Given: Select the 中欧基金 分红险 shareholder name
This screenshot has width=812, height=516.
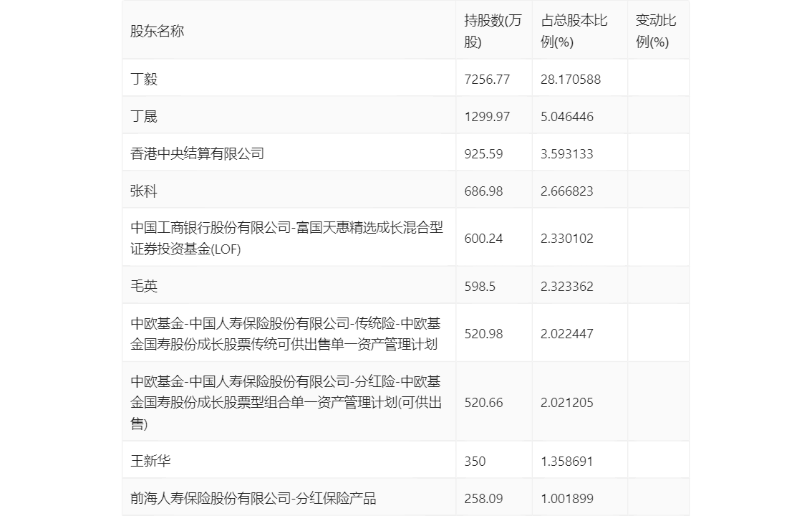Looking at the screenshot, I should point(286,403).
